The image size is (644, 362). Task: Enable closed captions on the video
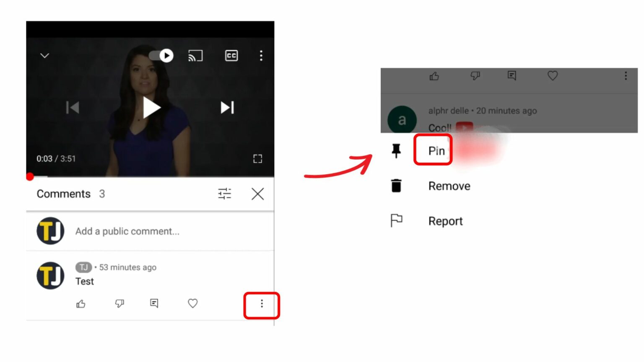tap(231, 56)
